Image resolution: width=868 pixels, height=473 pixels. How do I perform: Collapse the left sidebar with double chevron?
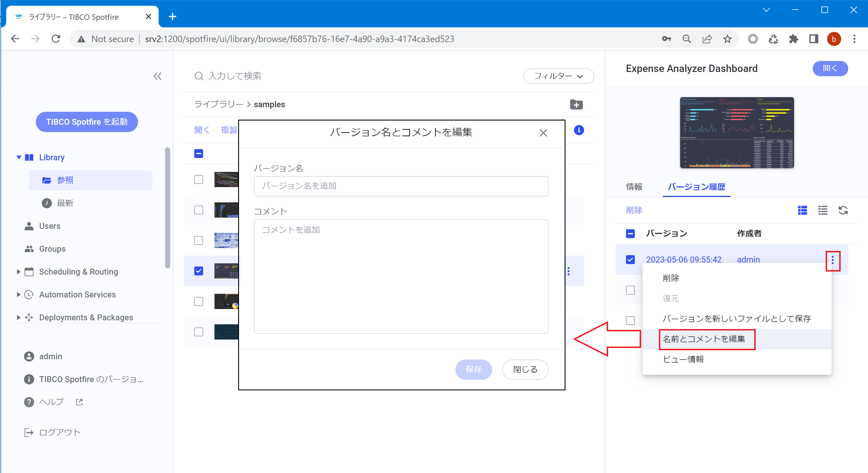[x=157, y=76]
